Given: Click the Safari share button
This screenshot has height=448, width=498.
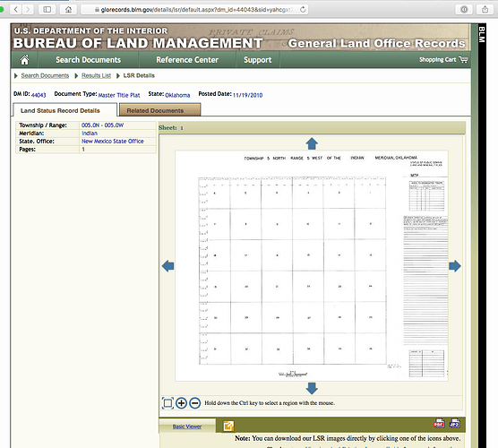Looking at the screenshot, I should (x=485, y=10).
